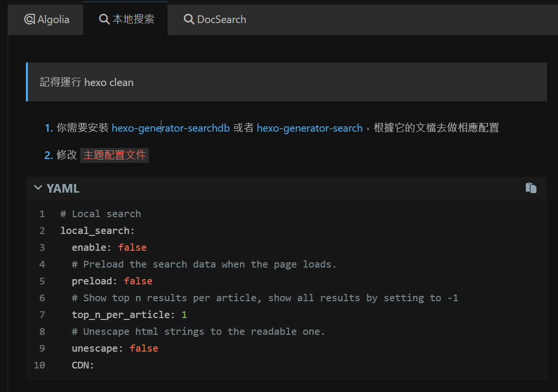Viewport: 558px width, 392px height.
Task: Click the 'preload: false' line
Action: pyautogui.click(x=112, y=282)
